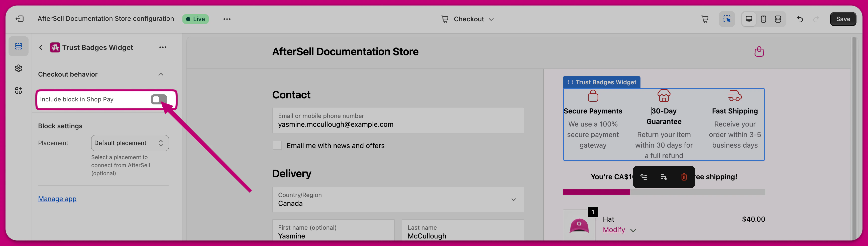The width and height of the screenshot is (868, 246).
Task: Undo the last change
Action: (800, 19)
